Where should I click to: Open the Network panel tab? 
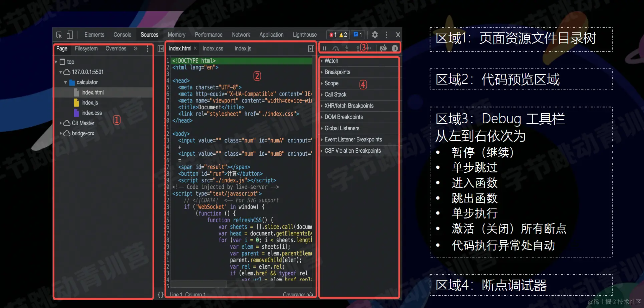[241, 35]
